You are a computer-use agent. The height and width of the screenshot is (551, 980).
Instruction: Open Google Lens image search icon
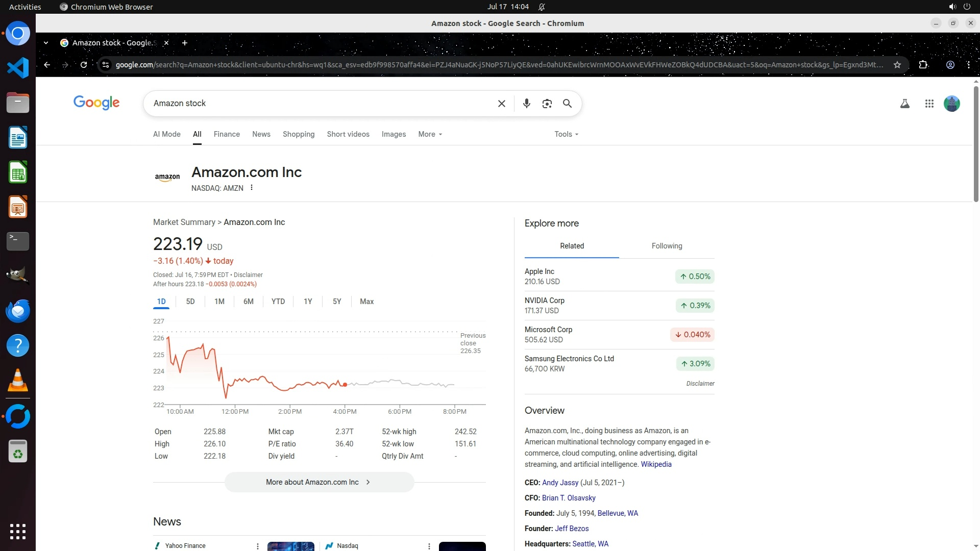pyautogui.click(x=547, y=104)
